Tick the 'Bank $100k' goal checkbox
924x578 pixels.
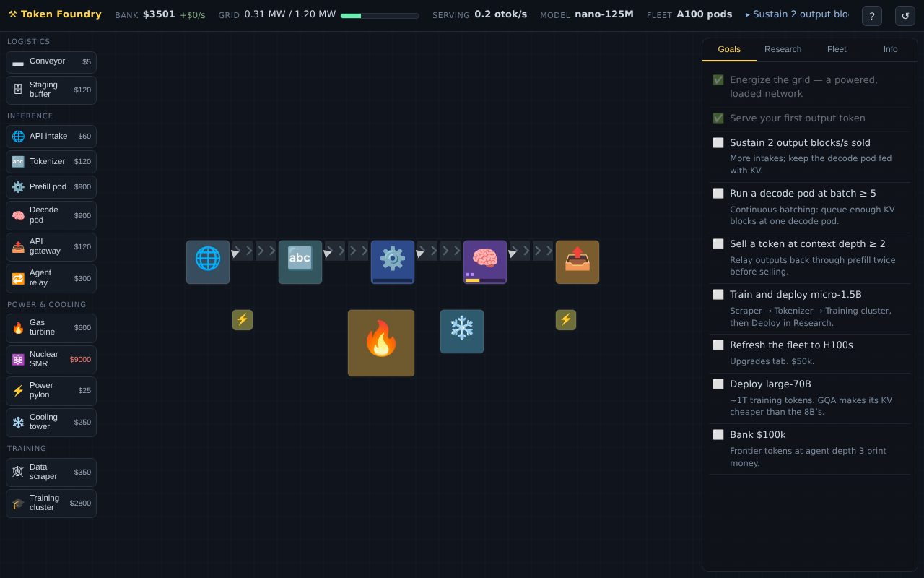tap(718, 435)
